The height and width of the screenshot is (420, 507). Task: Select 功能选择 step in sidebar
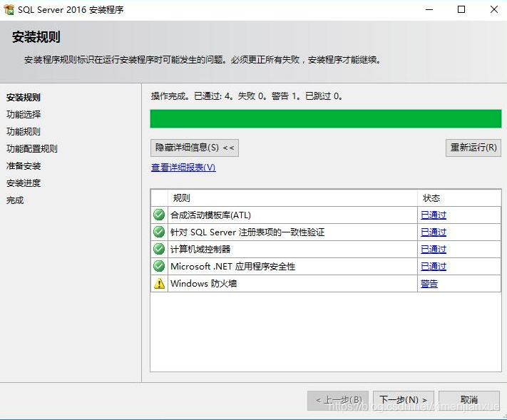tap(24, 115)
